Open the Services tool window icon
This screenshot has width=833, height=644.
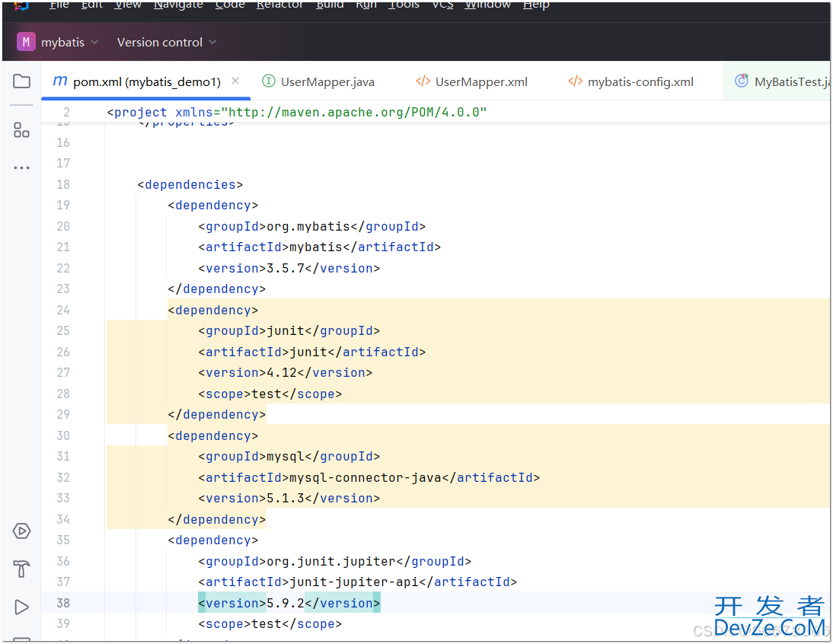tap(21, 531)
